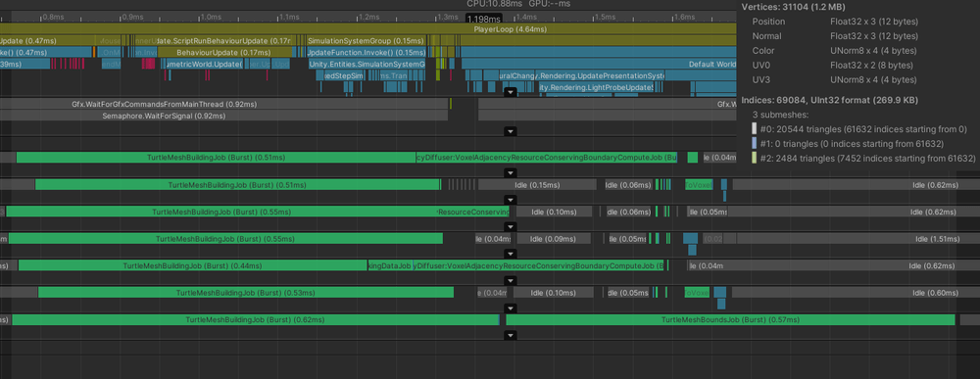Screen dimensions: 980x379
Task: Select the Idle (0.09ms) sample
Action: click(x=553, y=239)
